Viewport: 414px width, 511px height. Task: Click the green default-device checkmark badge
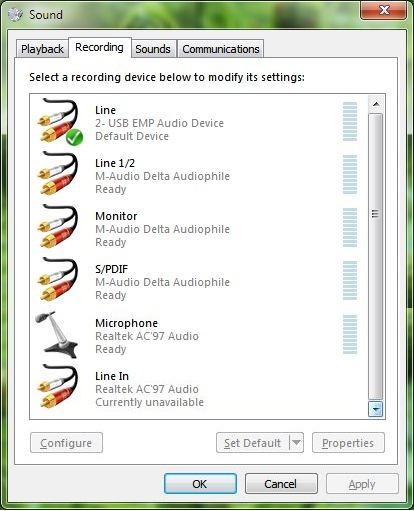pyautogui.click(x=74, y=137)
